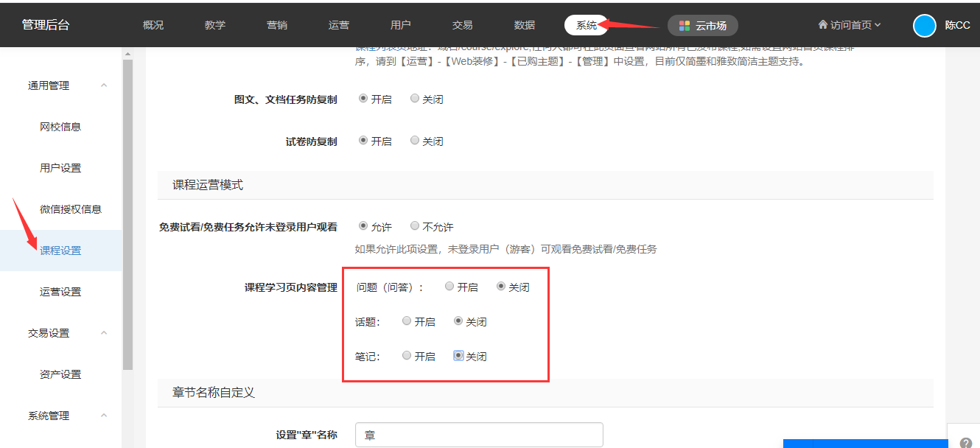The width and height of the screenshot is (980, 448).
Task: Collapse the 系统管理 sidebar section
Action: [x=104, y=416]
